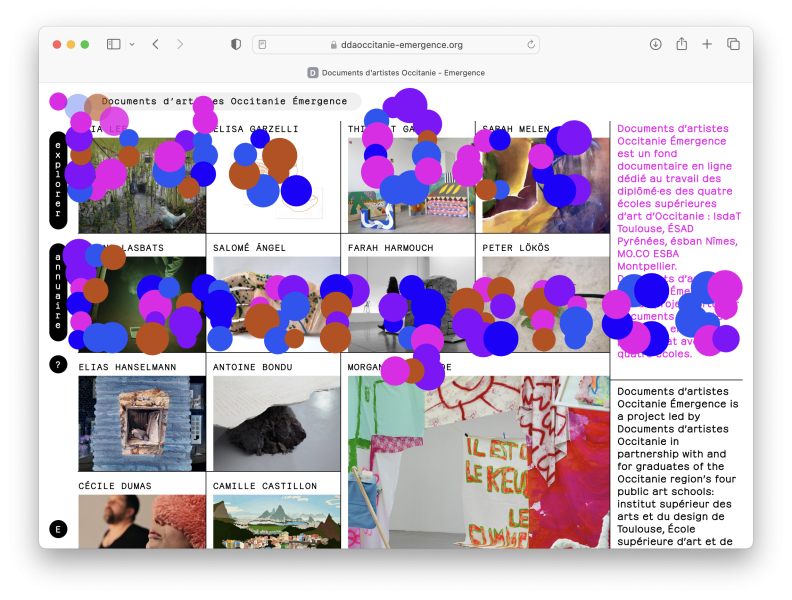The image size is (792, 600).
Task: Open the Cécile Dumas artist link
Action: (x=114, y=486)
